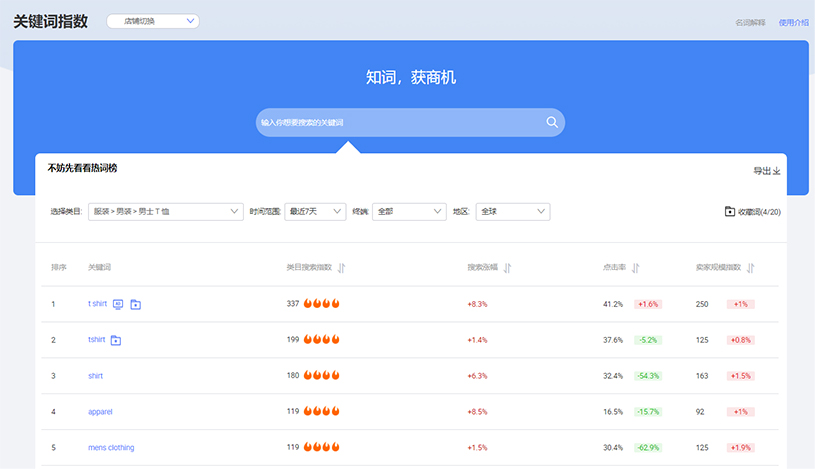The height and width of the screenshot is (469, 815).
Task: Click the 关键词 column header
Action: click(x=99, y=267)
